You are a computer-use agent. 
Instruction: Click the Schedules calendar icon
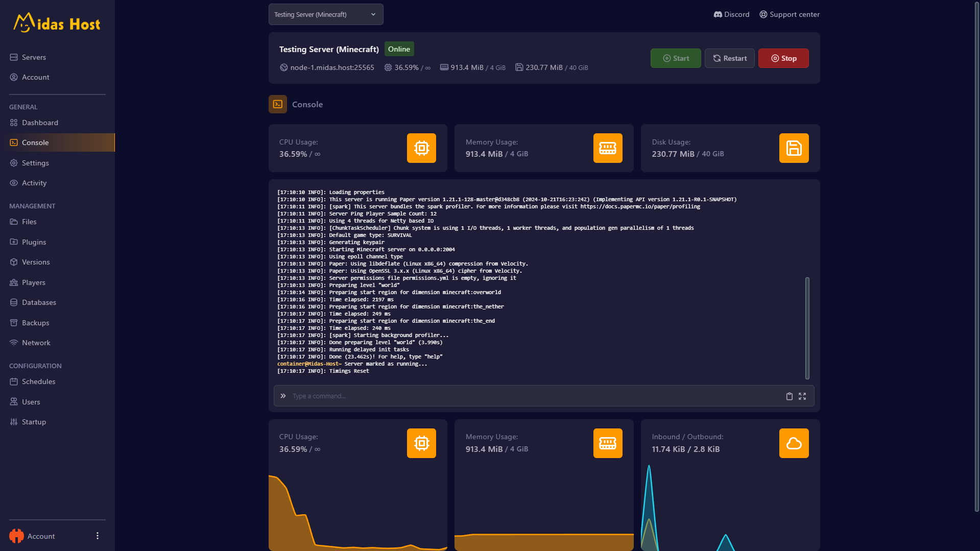pyautogui.click(x=14, y=381)
